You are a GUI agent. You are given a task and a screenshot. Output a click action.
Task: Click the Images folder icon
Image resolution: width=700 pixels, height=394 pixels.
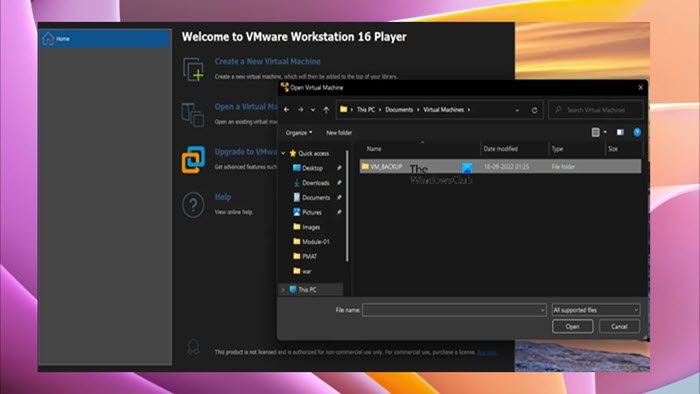(296, 227)
